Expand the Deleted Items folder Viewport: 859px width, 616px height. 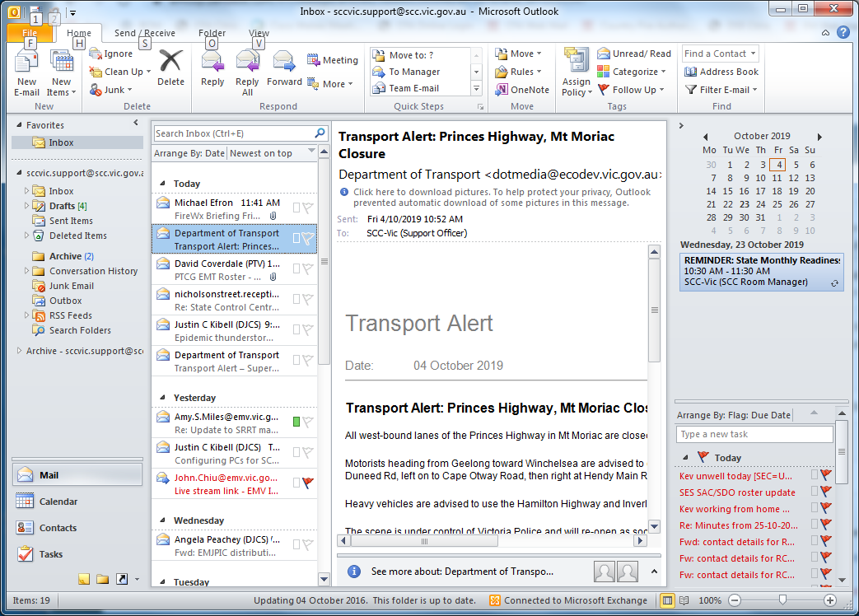point(26,236)
